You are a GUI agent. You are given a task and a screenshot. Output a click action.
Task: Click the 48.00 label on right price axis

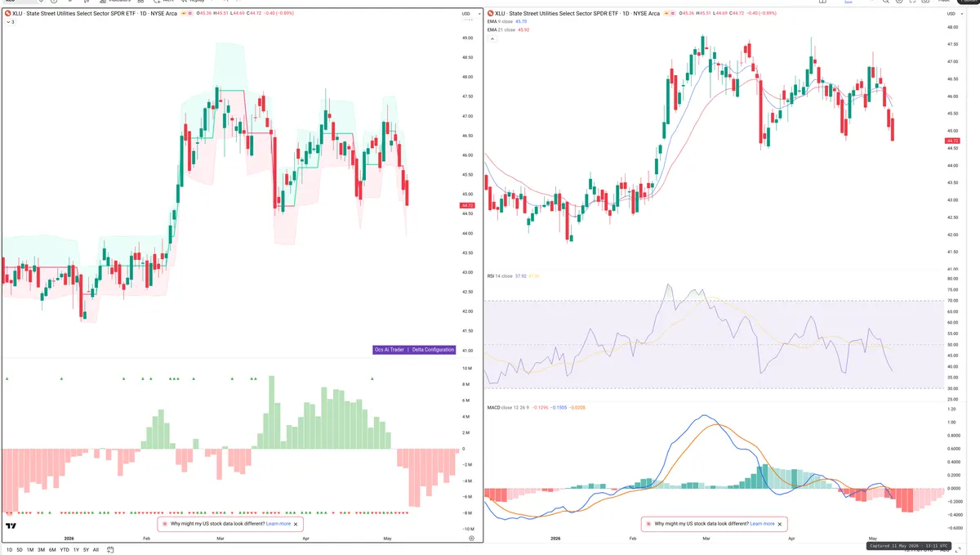point(951,27)
